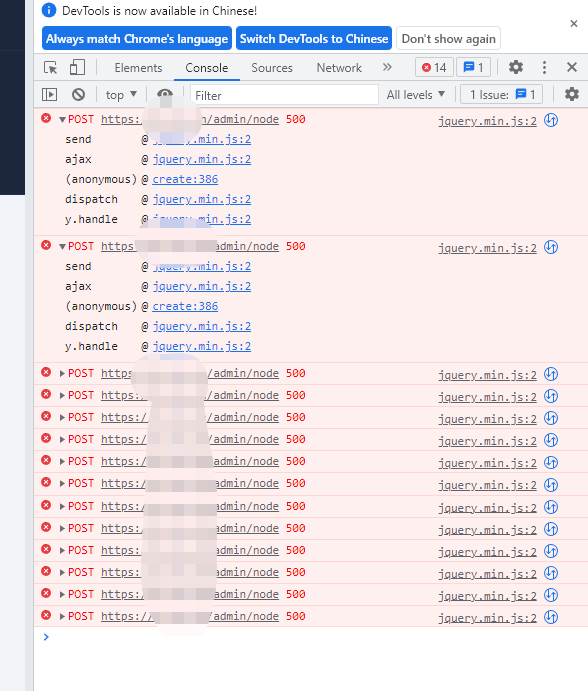Open jquery.min.js:2 source link of last error
The image size is (588, 691).
(x=488, y=618)
